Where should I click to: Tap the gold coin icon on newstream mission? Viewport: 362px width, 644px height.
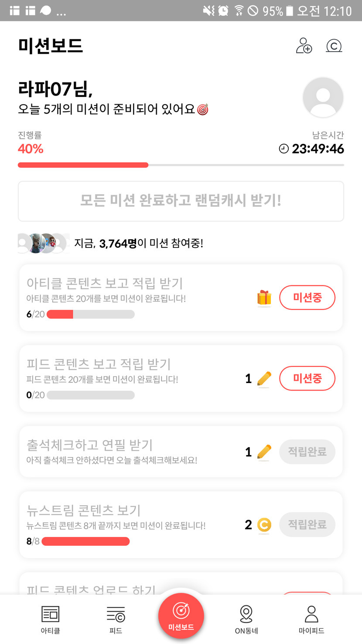pyautogui.click(x=264, y=524)
